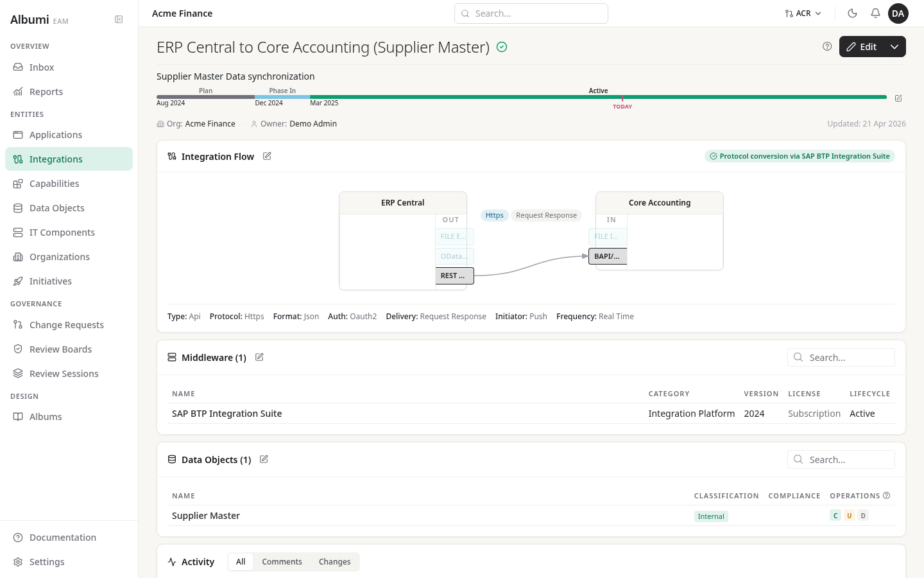The width and height of the screenshot is (924, 578).
Task: Edit Middleware pencil icon
Action: [259, 357]
